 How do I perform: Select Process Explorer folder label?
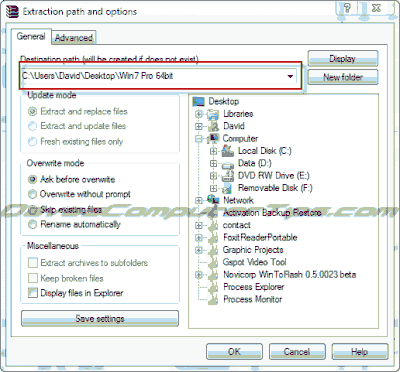(x=254, y=287)
